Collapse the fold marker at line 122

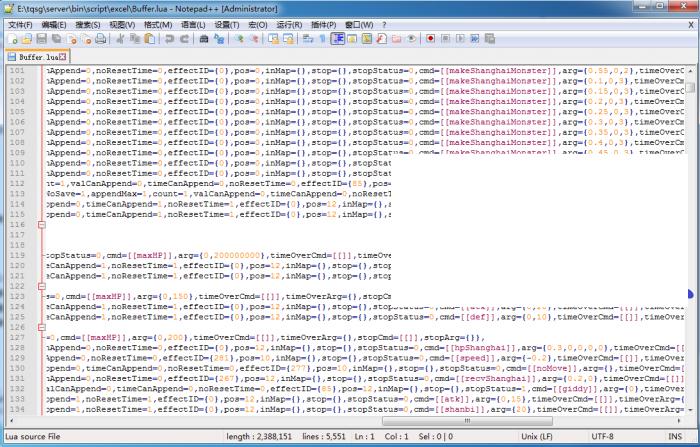[42, 286]
